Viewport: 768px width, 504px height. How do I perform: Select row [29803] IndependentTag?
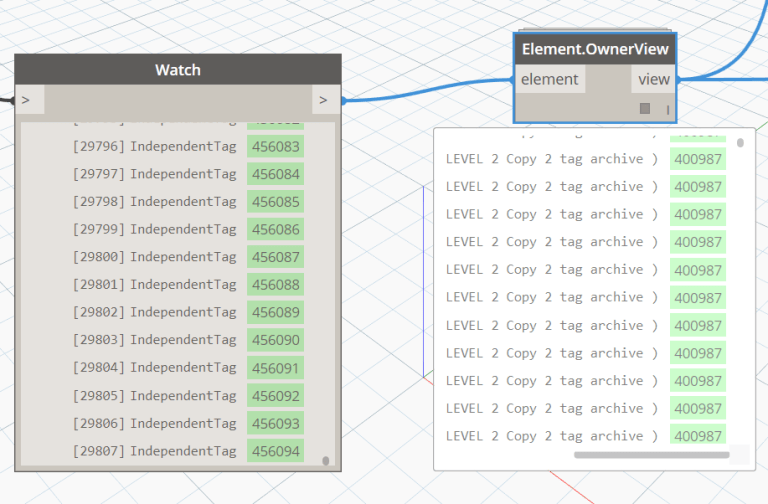[x=188, y=340]
